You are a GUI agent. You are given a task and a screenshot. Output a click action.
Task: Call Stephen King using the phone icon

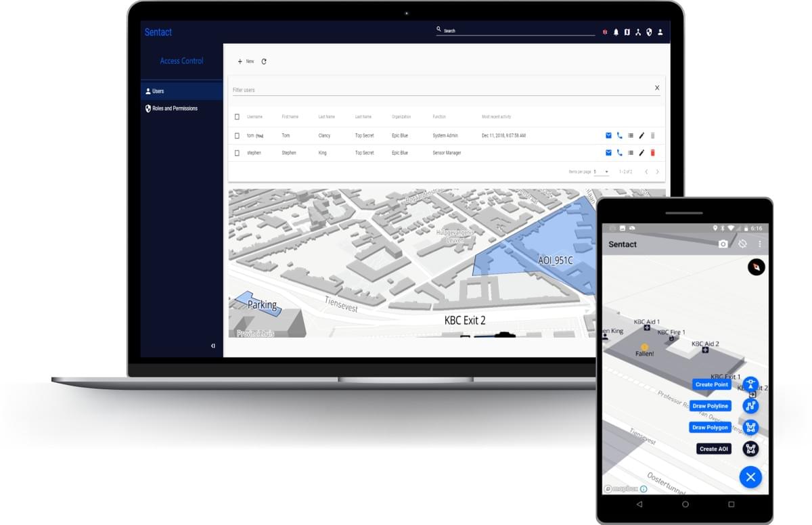tap(620, 152)
